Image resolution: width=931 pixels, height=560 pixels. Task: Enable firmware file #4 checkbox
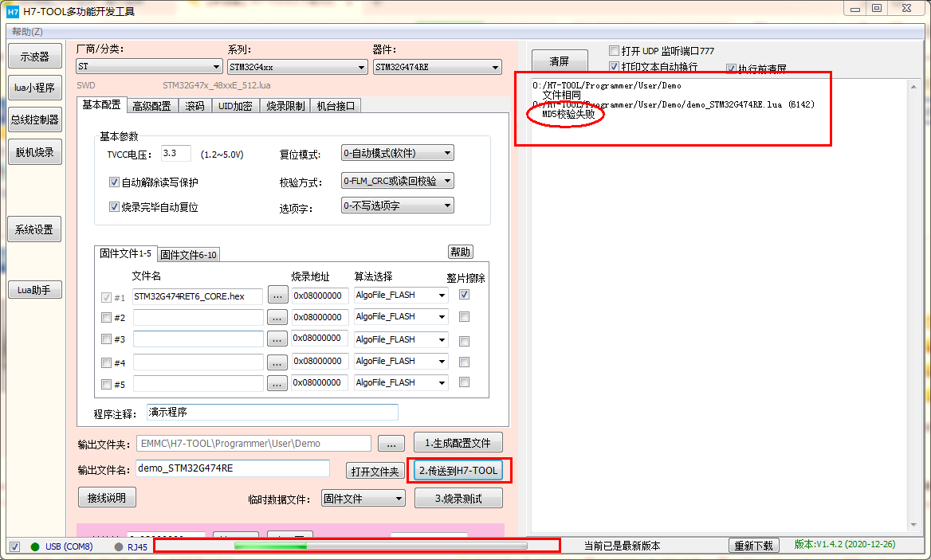tap(106, 362)
